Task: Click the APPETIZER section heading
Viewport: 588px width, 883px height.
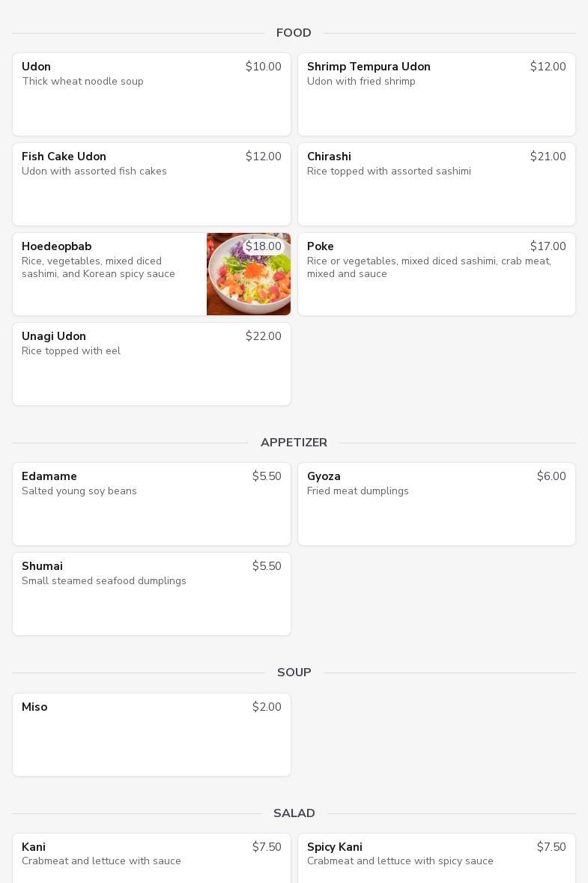Action: point(294,443)
